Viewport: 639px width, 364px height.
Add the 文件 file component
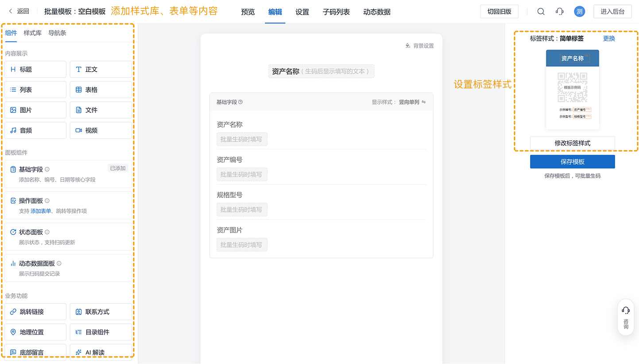[x=101, y=110]
